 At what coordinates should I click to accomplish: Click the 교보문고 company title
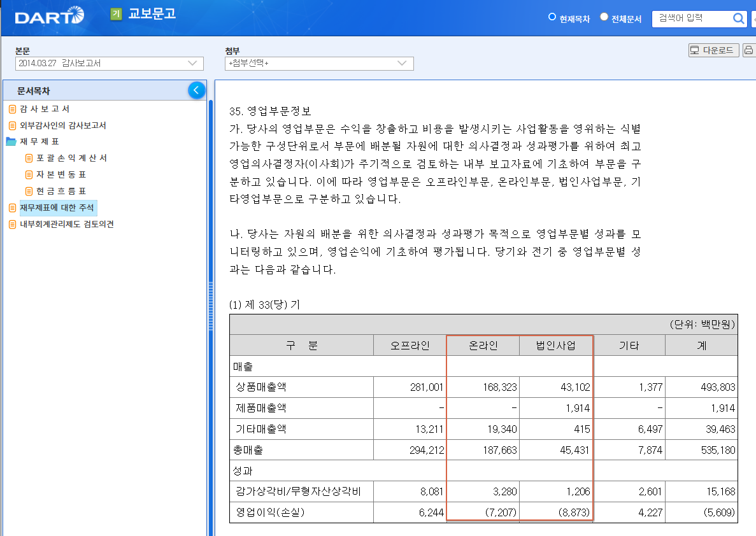coord(152,14)
